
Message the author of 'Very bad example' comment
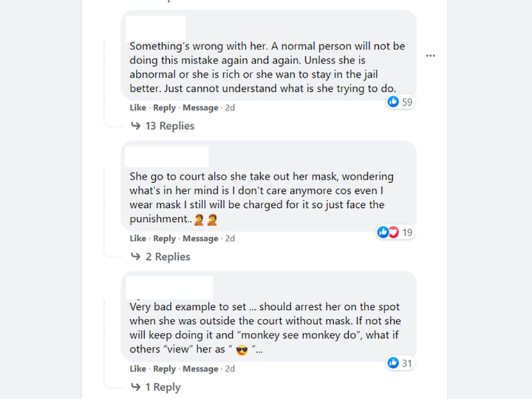click(x=201, y=369)
